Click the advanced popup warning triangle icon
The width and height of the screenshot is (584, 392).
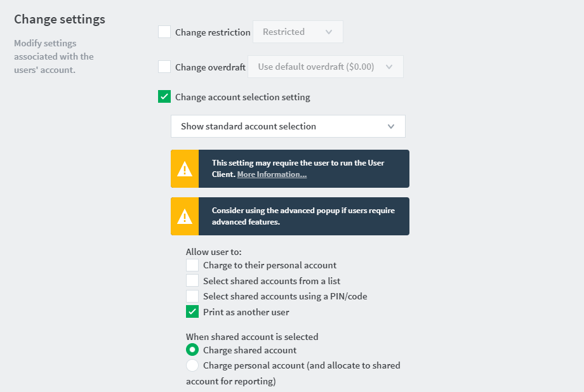(185, 217)
